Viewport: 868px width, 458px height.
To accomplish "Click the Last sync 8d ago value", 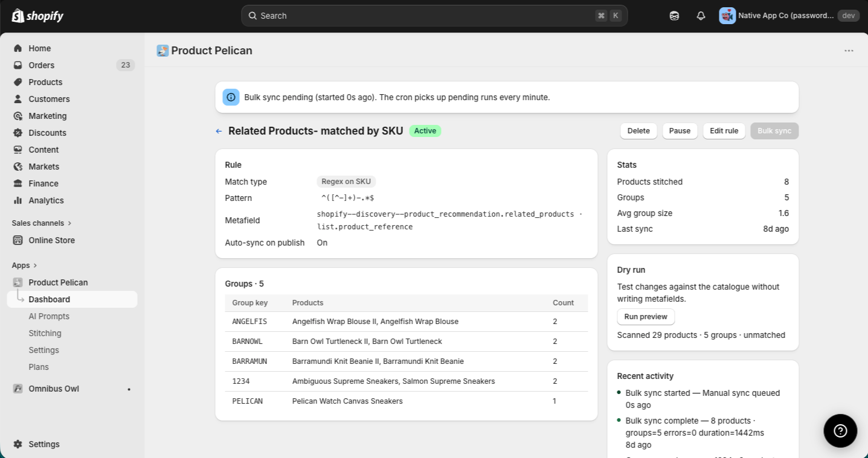I will pyautogui.click(x=776, y=229).
